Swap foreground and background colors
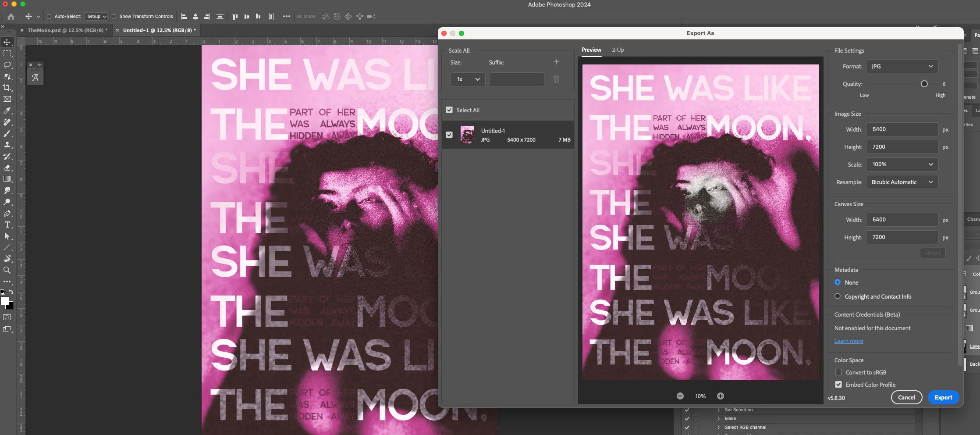Image resolution: width=980 pixels, height=435 pixels. tap(11, 292)
